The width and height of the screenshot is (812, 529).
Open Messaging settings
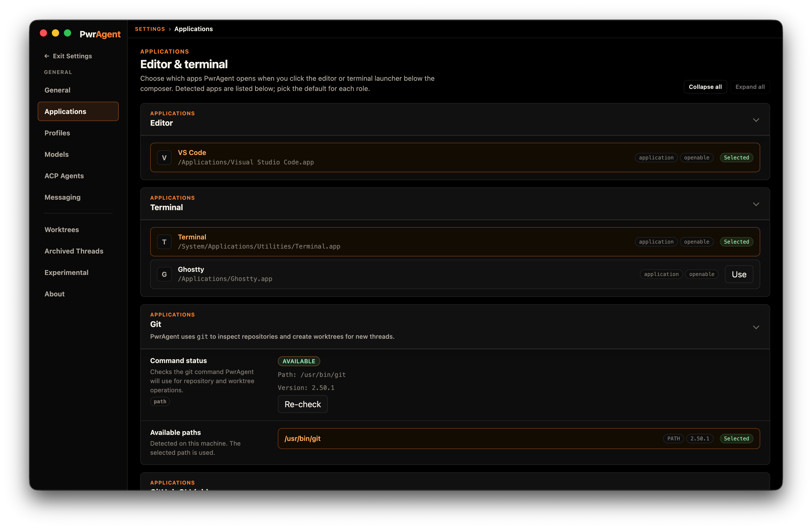(x=78, y=197)
